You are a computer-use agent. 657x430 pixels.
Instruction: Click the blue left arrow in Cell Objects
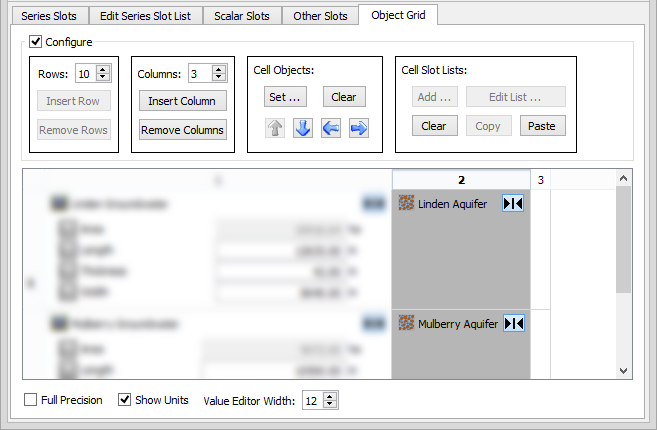[x=331, y=129]
